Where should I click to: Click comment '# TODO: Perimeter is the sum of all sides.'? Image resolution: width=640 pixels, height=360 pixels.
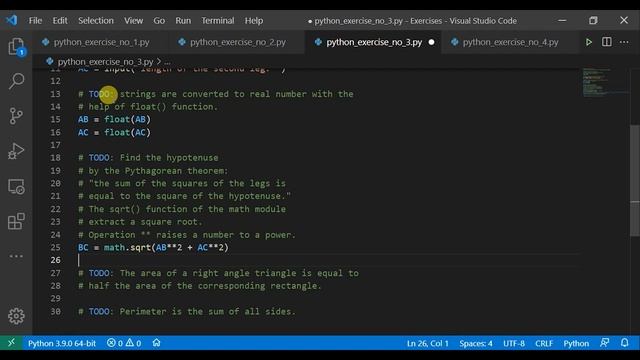point(187,311)
